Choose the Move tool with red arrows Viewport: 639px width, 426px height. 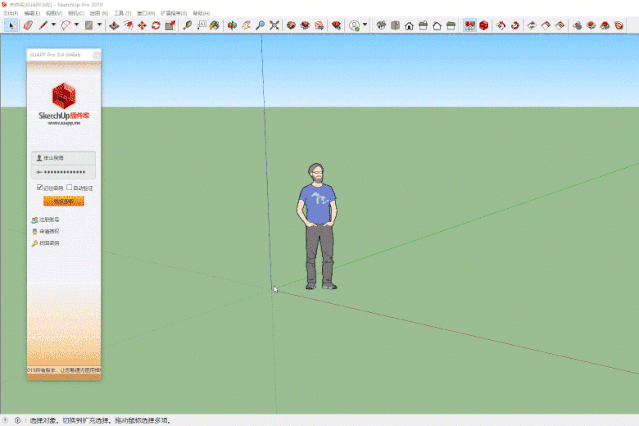(142, 26)
